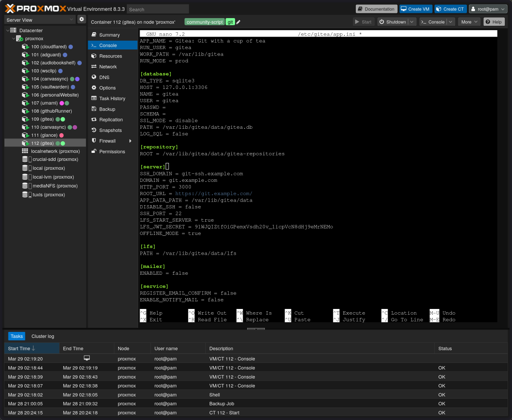
Task: Click the Start Time sort arrow
Action: coord(33,348)
